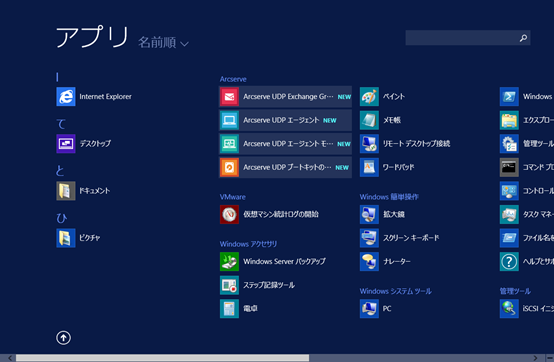The width and height of the screenshot is (554, 362).
Task: Open コマンド プロンプト icon
Action: (509, 167)
